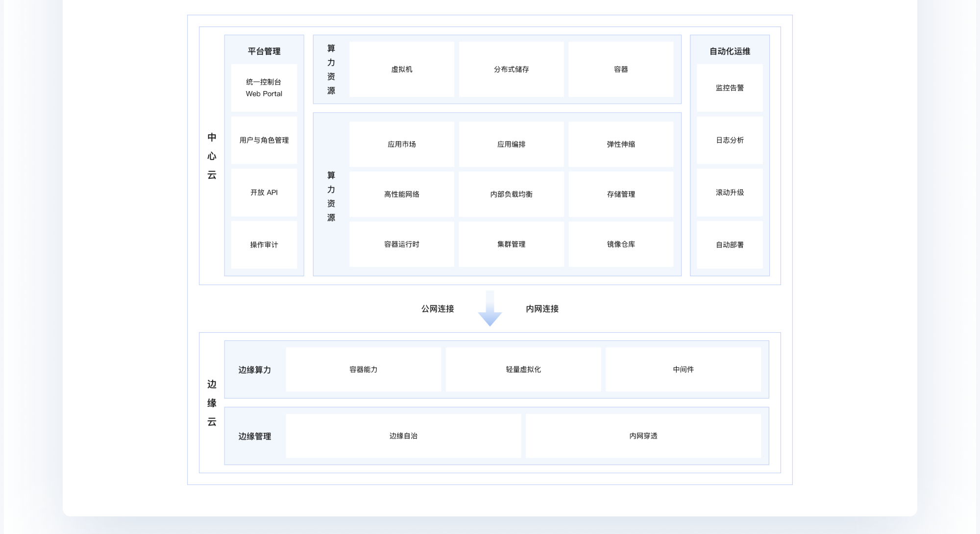The image size is (980, 534).
Task: Click the 监控告警 block
Action: click(730, 88)
